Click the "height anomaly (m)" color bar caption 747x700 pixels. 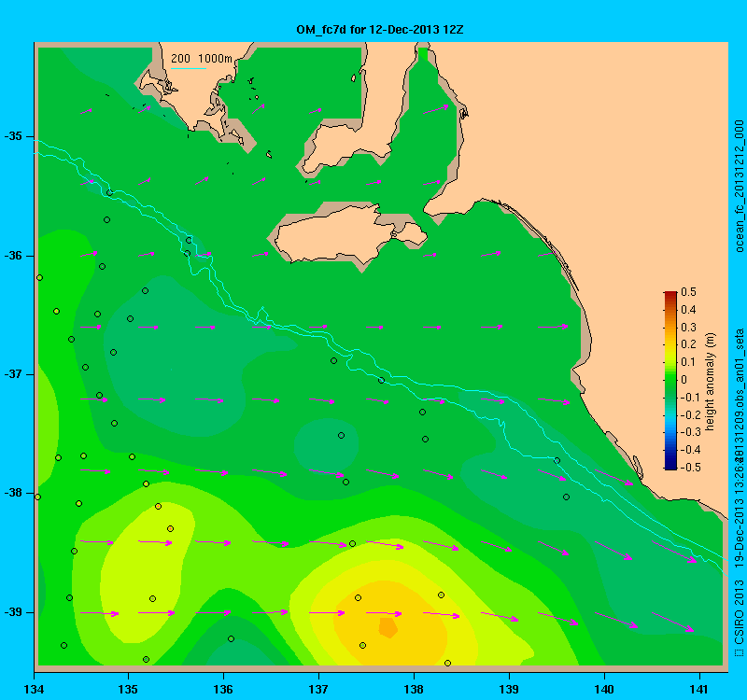pos(710,382)
